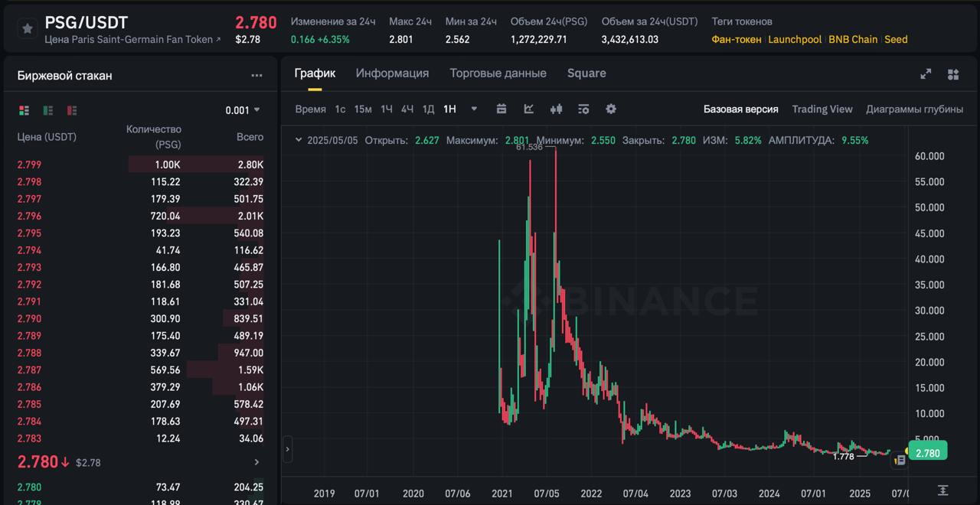Viewport: 980px width, 505px height.
Task: Open the order book three-dot options menu
Action: (256, 75)
